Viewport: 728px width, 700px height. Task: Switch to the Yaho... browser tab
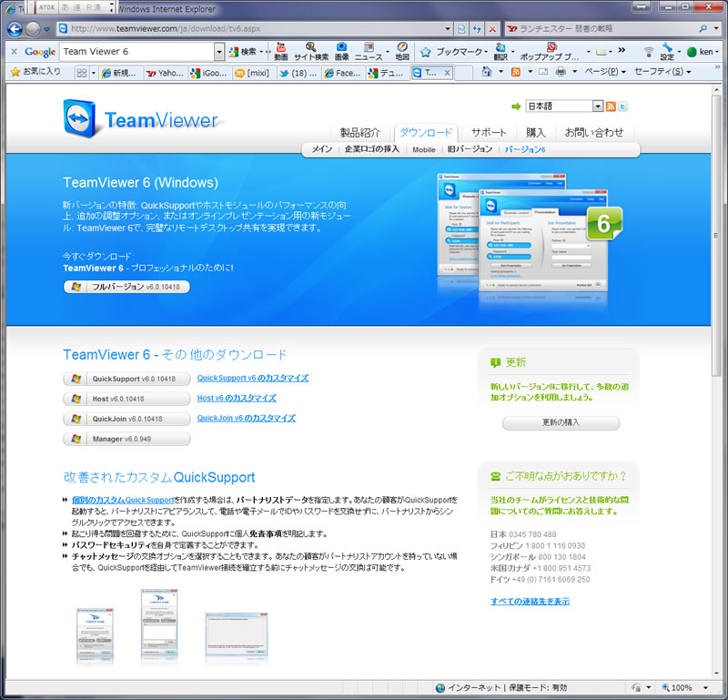[x=165, y=73]
